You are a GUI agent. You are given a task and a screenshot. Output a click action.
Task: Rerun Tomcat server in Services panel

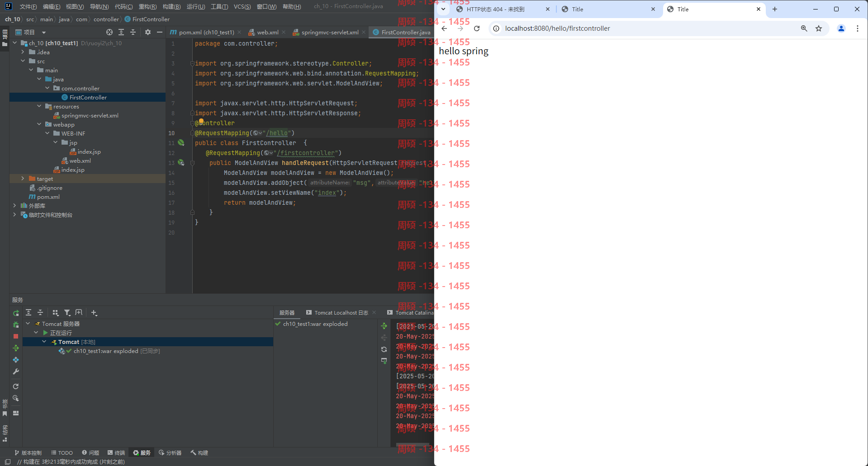pyautogui.click(x=16, y=313)
